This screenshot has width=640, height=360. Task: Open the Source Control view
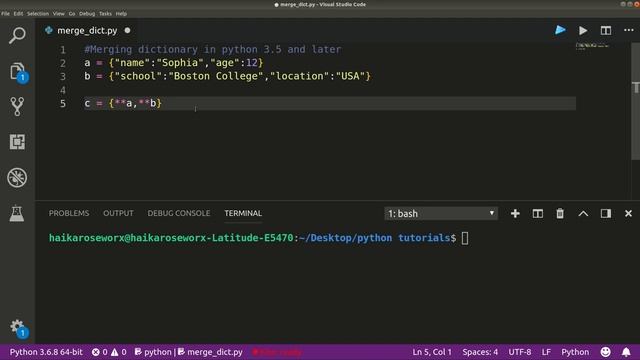point(17,107)
